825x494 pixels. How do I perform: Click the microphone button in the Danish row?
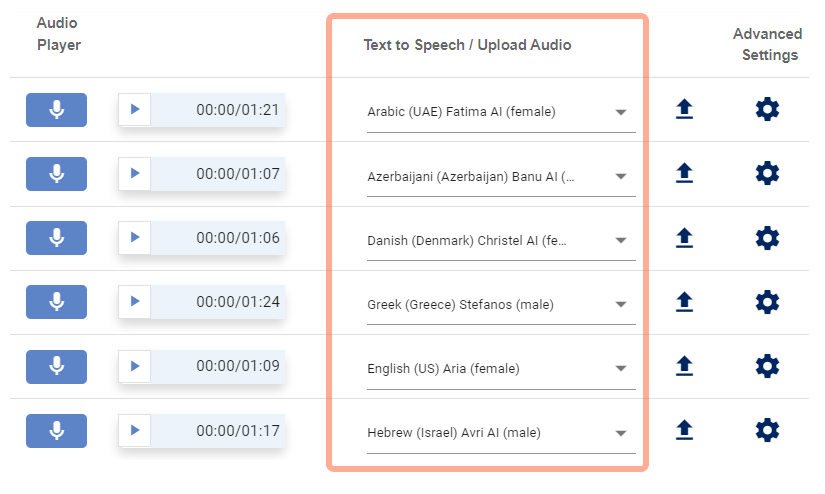(56, 238)
